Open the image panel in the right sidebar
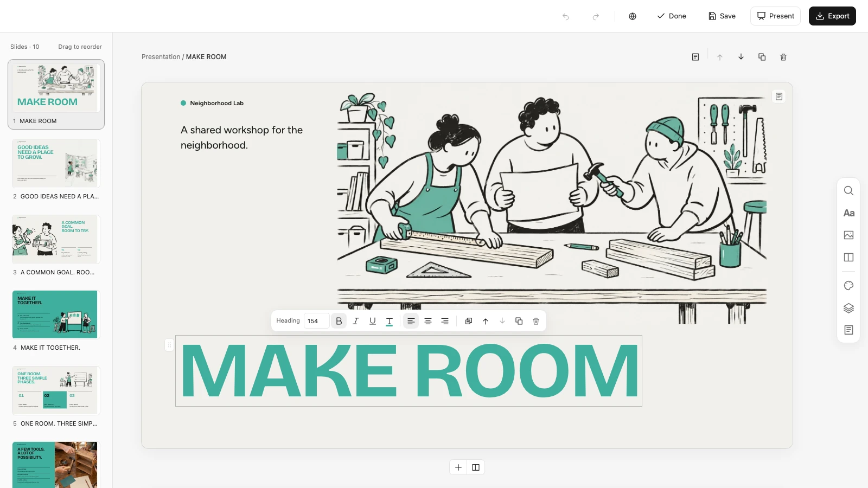Screen dimensions: 868x488 tap(849, 235)
